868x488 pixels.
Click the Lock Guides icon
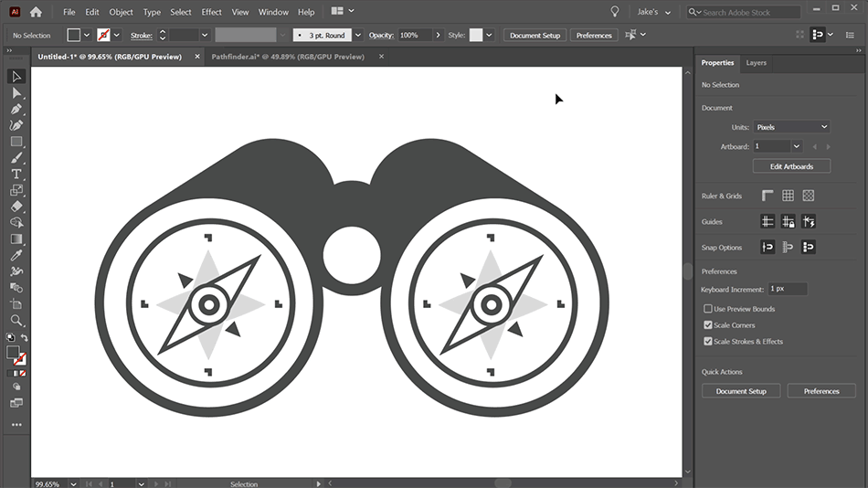788,221
